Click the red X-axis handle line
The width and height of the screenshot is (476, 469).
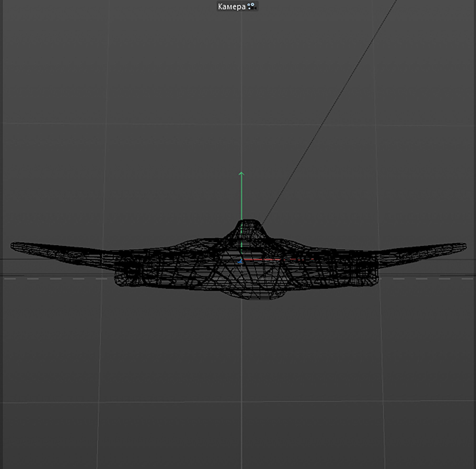278,259
